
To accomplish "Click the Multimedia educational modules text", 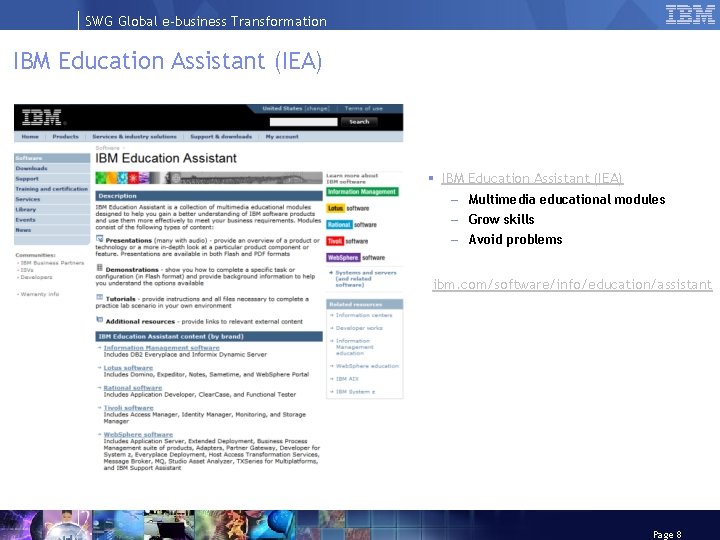I will coord(567,199).
